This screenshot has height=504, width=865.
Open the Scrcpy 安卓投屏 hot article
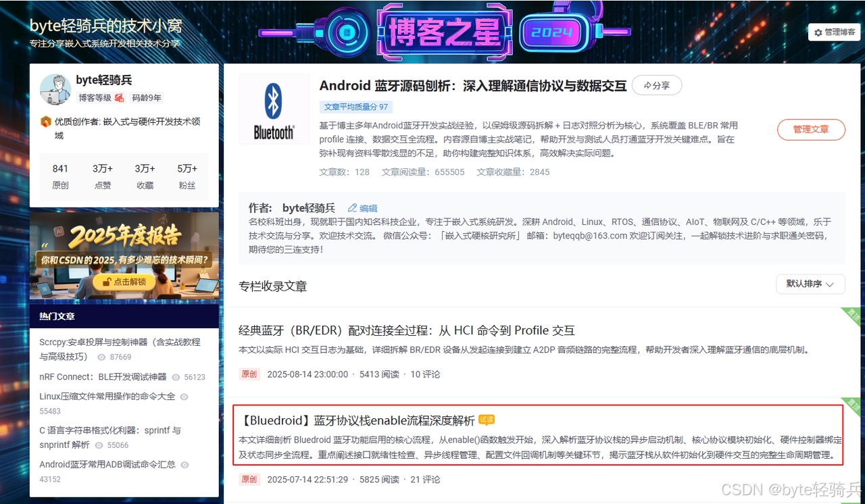click(120, 349)
